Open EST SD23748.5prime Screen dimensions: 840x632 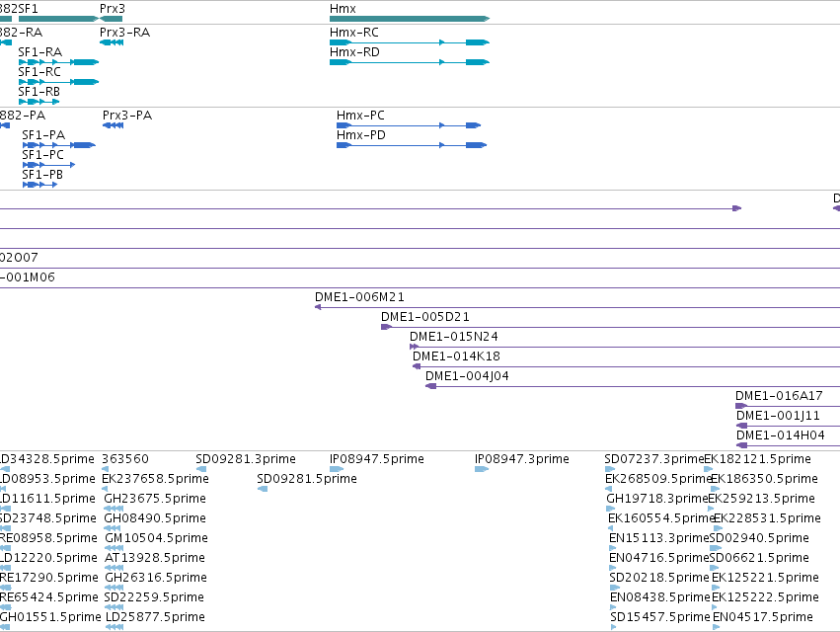pyautogui.click(x=48, y=518)
